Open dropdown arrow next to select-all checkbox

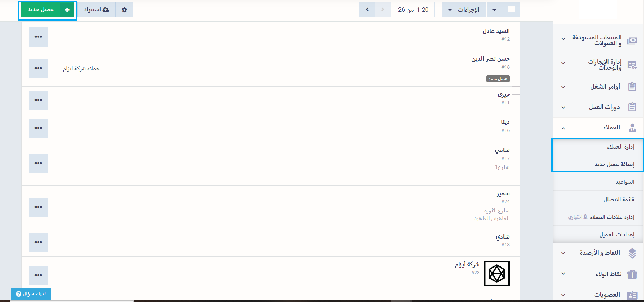[x=494, y=10]
